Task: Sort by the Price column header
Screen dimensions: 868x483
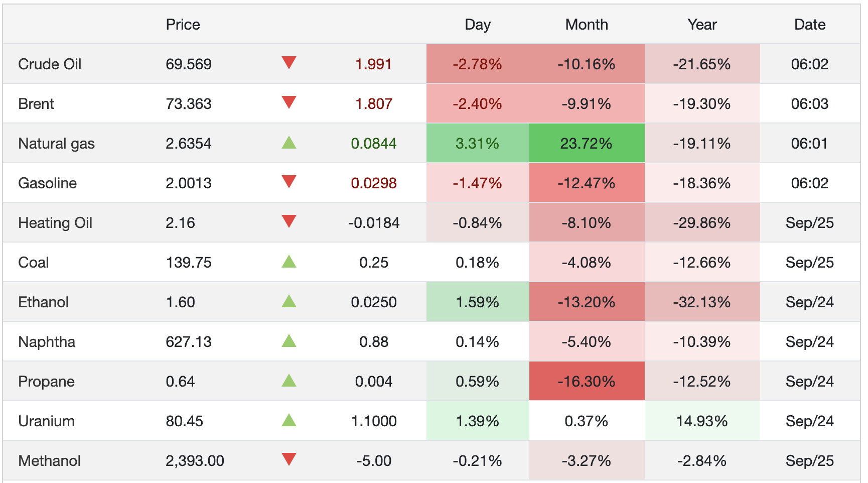Action: (x=183, y=25)
